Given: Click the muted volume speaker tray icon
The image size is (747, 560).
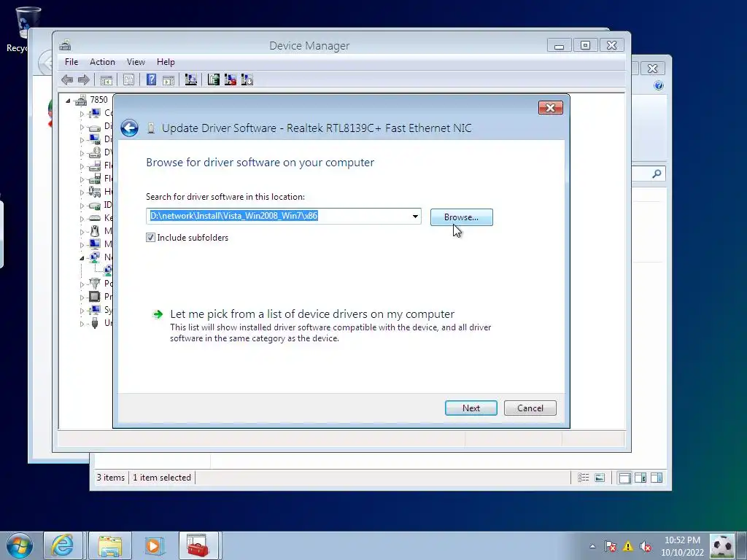Looking at the screenshot, I should click(646, 546).
